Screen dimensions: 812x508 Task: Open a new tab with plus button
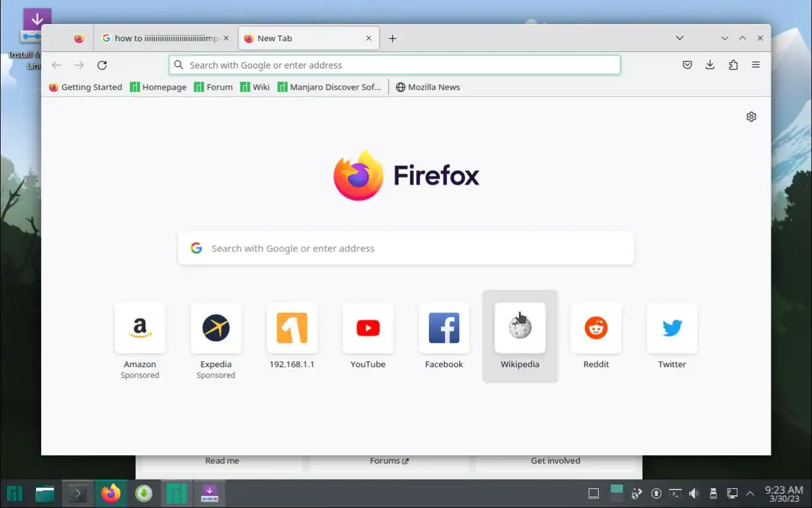point(393,38)
